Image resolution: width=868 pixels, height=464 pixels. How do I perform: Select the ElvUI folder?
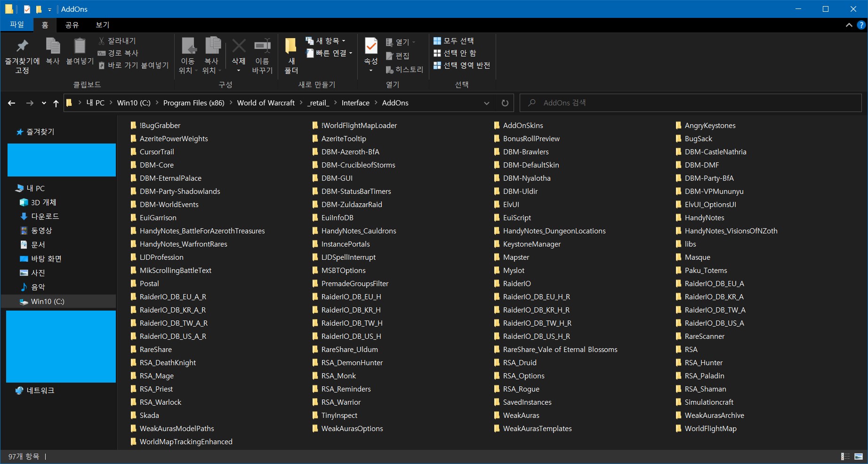click(506, 205)
